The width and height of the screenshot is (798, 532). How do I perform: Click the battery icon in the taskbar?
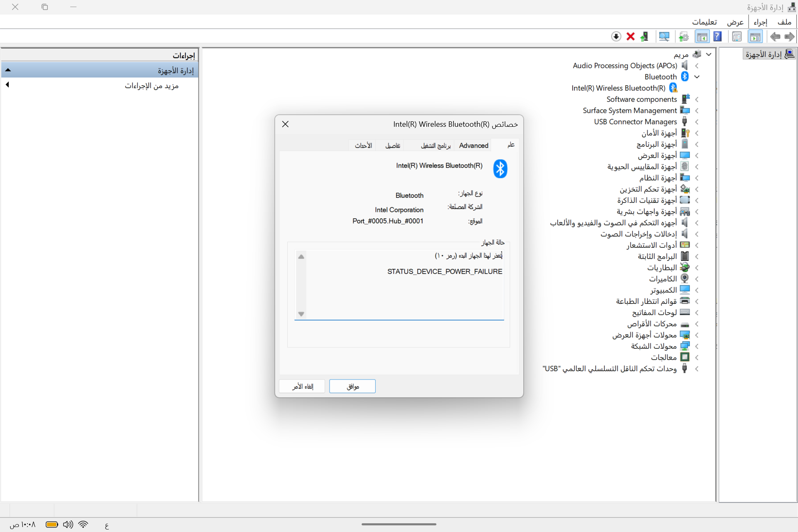(x=52, y=525)
